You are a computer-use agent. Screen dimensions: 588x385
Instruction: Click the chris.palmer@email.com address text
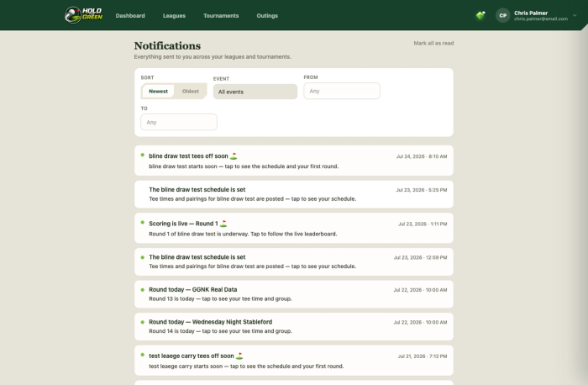(x=541, y=18)
